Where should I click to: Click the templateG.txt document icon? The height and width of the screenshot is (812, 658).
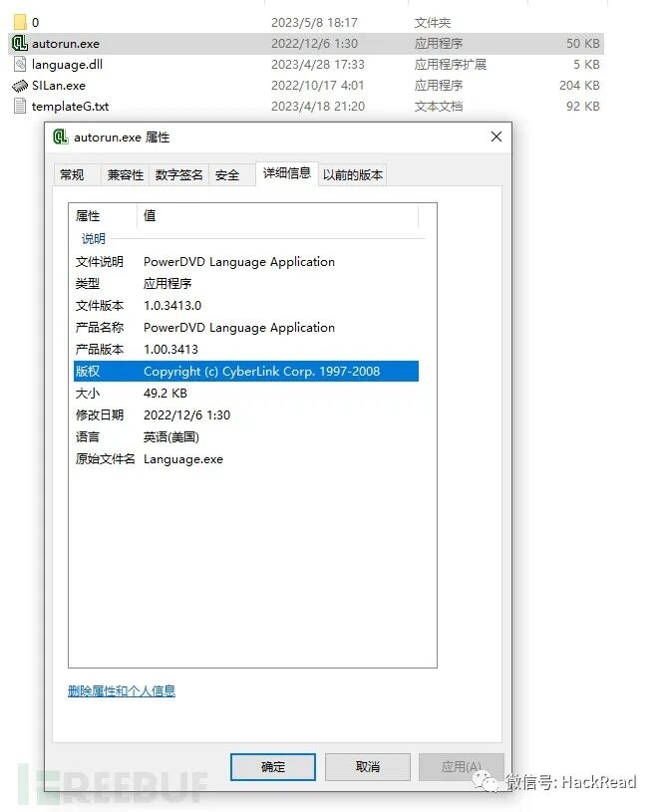tap(20, 107)
